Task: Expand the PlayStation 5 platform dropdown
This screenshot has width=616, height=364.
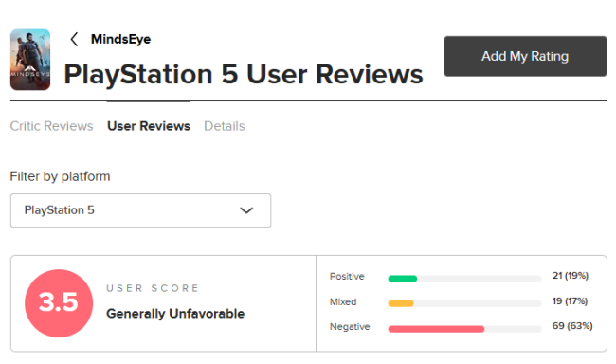Action: tap(140, 210)
